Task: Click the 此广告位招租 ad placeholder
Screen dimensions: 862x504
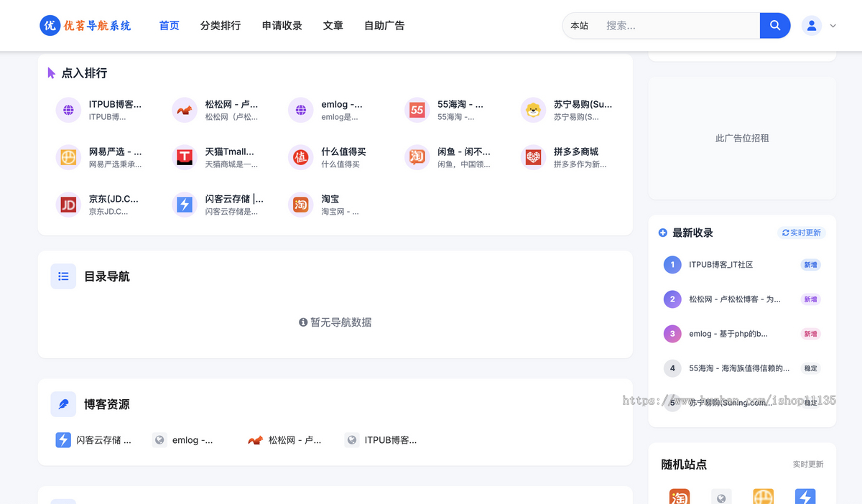Action: tap(742, 138)
